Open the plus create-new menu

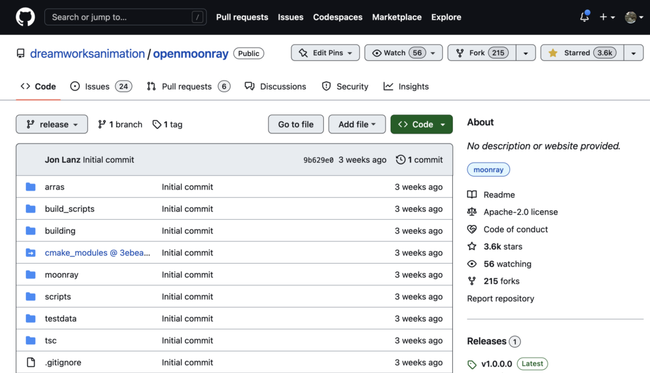pyautogui.click(x=607, y=17)
